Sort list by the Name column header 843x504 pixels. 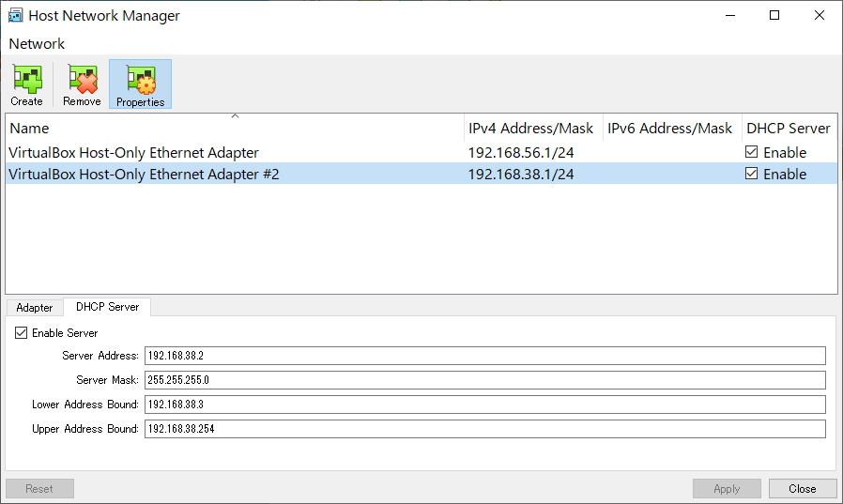235,129
